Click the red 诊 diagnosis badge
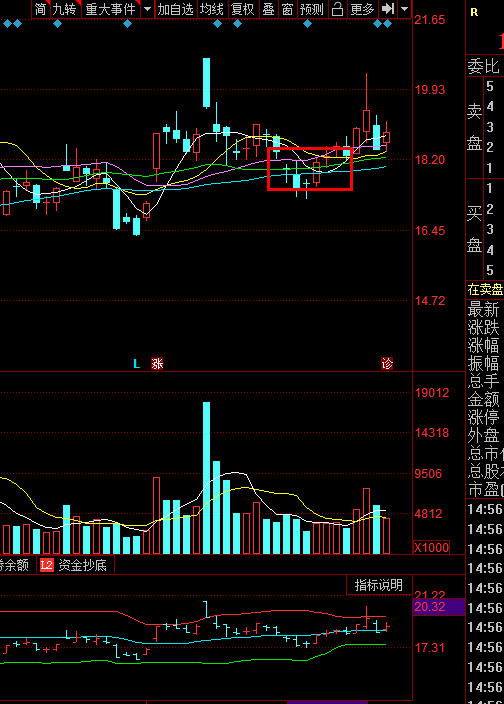This screenshot has height=704, width=504. [387, 363]
